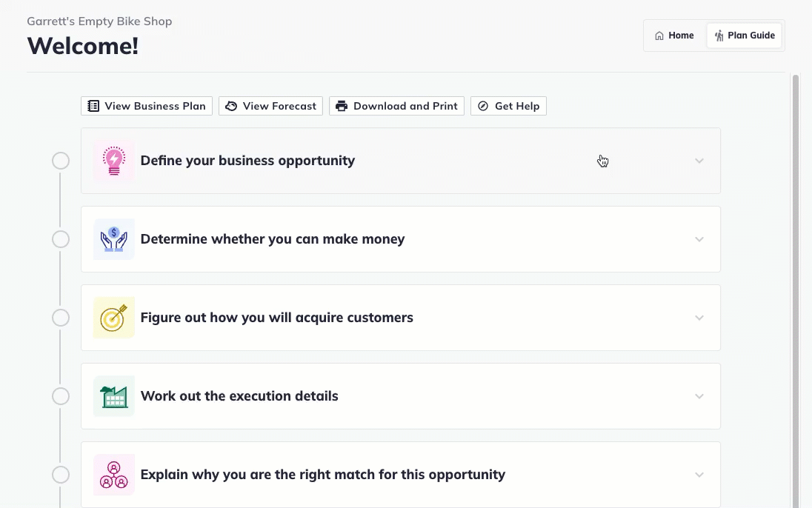
Task: Click the document icon on View Business Plan
Action: click(93, 106)
